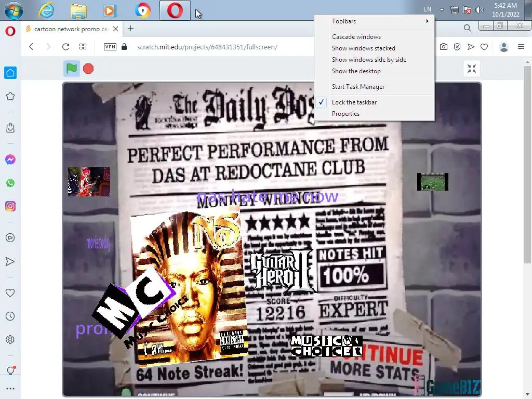Open the lightbulb tips icon in sidebar
The width and height of the screenshot is (532, 399).
pyautogui.click(x=10, y=370)
